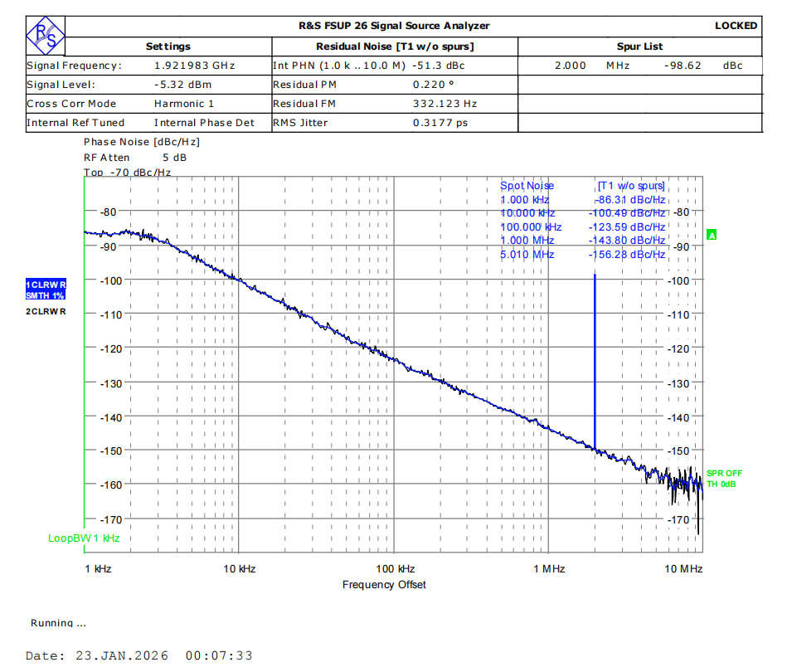
Task: Click the green A trace indicator
Action: 711,236
